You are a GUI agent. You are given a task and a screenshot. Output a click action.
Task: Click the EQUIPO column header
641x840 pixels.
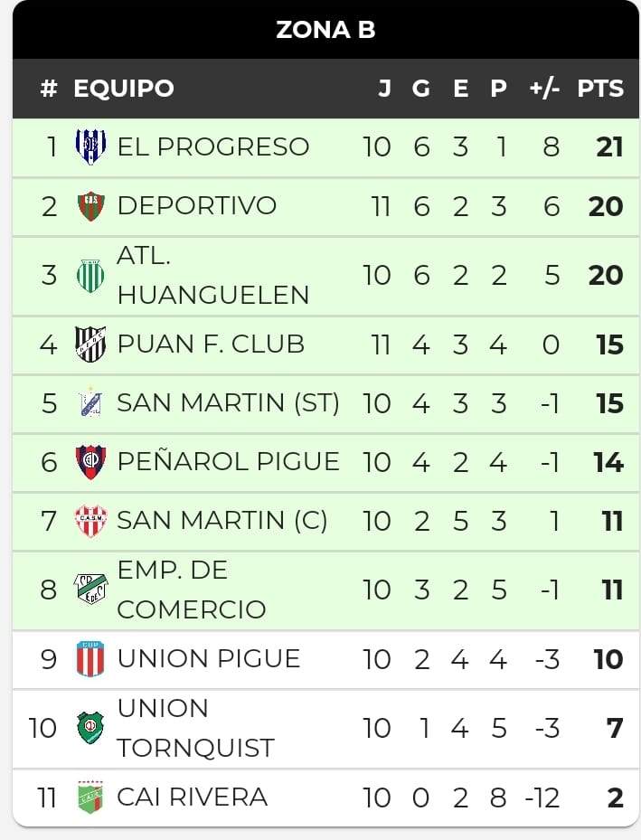click(124, 89)
